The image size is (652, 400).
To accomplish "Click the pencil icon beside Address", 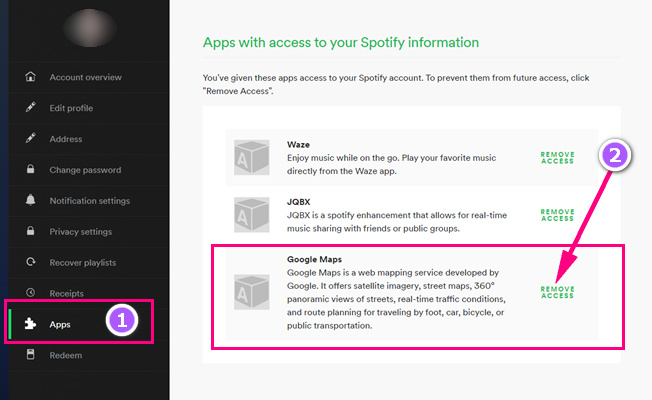I will click(x=30, y=139).
